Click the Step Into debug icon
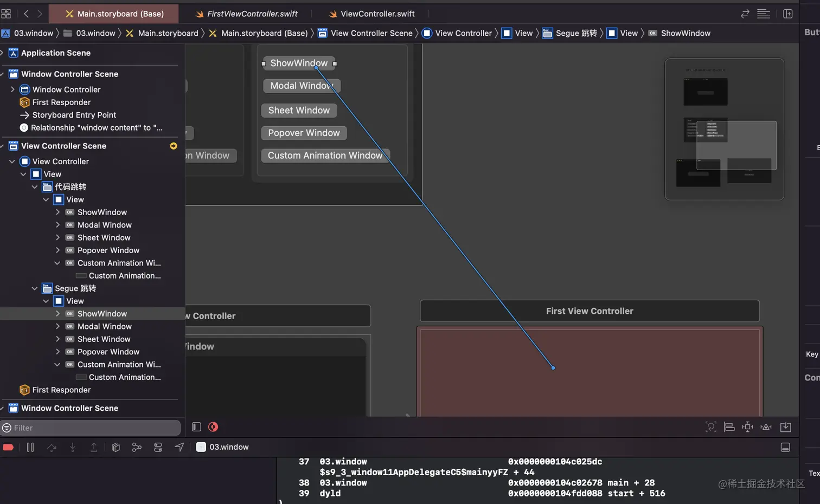Image resolution: width=820 pixels, height=504 pixels. click(73, 447)
